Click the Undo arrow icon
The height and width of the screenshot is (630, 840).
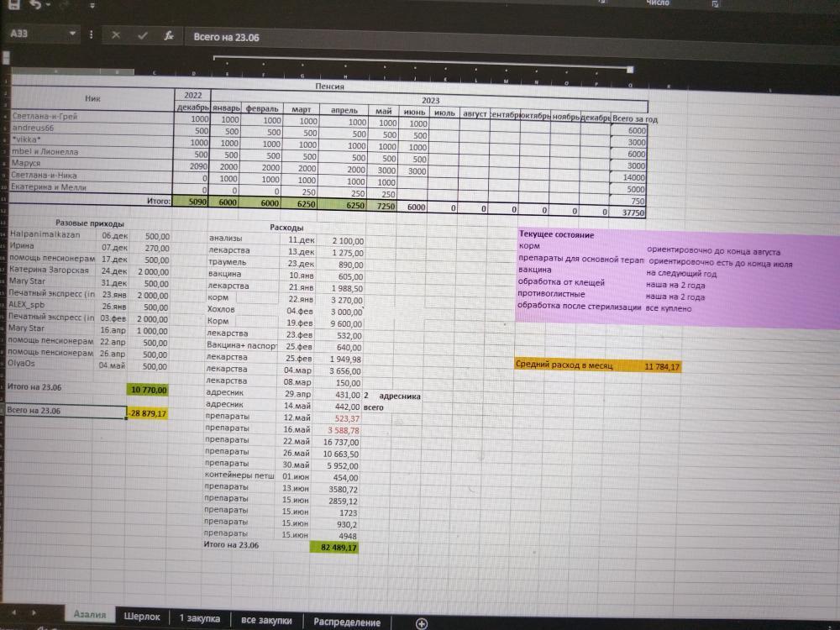(35, 4)
